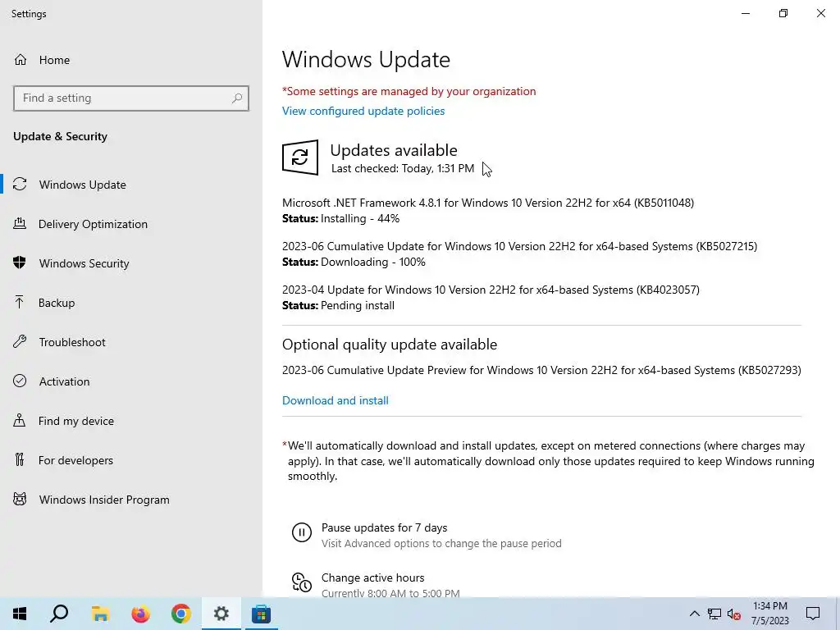Click the Windows Update sync arrows sidebar icon
The image size is (840, 630).
(x=20, y=185)
